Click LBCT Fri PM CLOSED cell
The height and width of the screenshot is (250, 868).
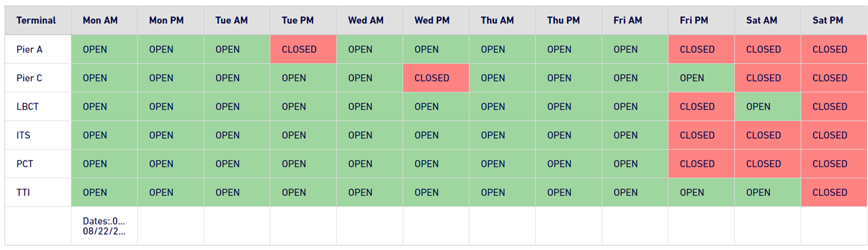pyautogui.click(x=701, y=107)
